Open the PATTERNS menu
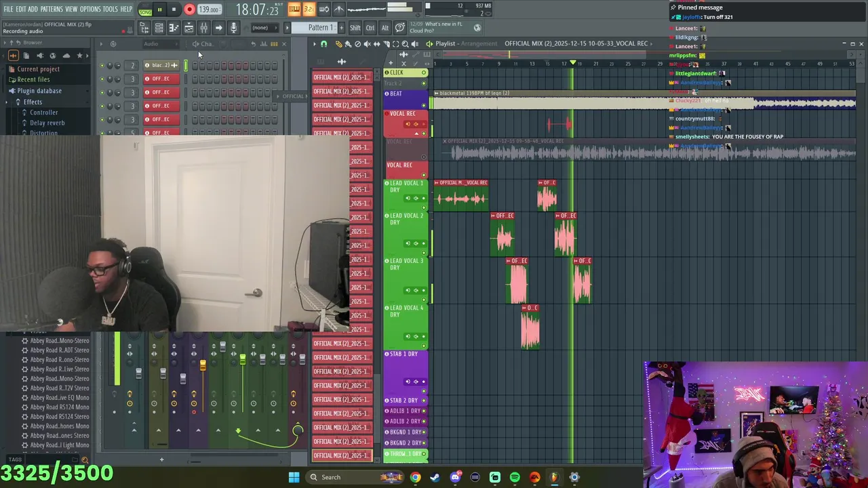 pos(52,9)
